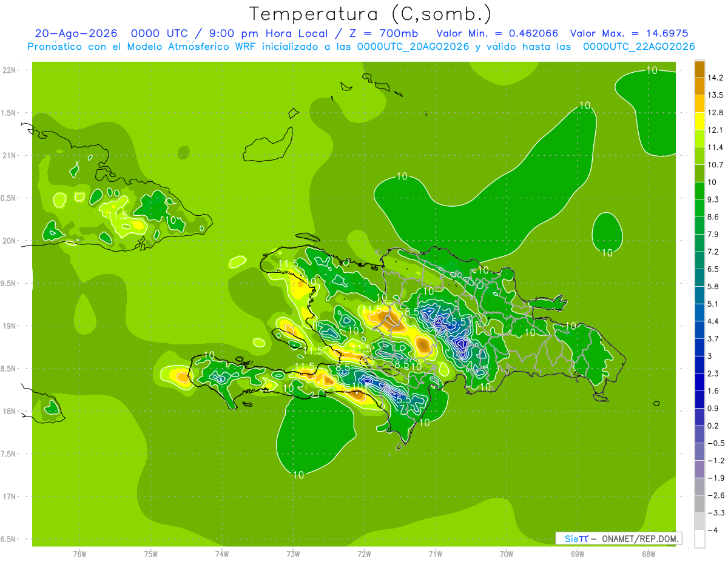Click the "76W" longitude label
Viewport: 728px width, 562px height.
click(79, 554)
